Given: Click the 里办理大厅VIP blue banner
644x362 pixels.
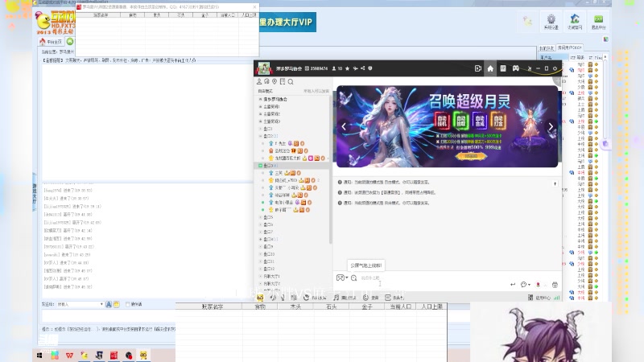Looking at the screenshot, I should click(x=287, y=23).
